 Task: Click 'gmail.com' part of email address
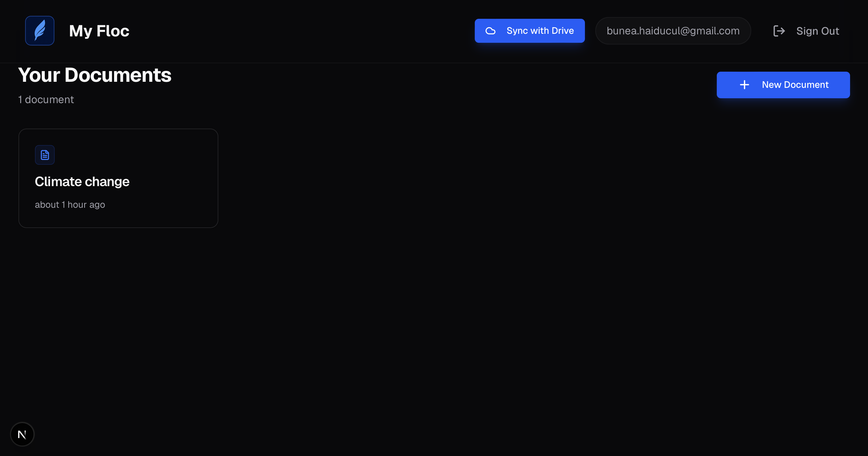(714, 31)
